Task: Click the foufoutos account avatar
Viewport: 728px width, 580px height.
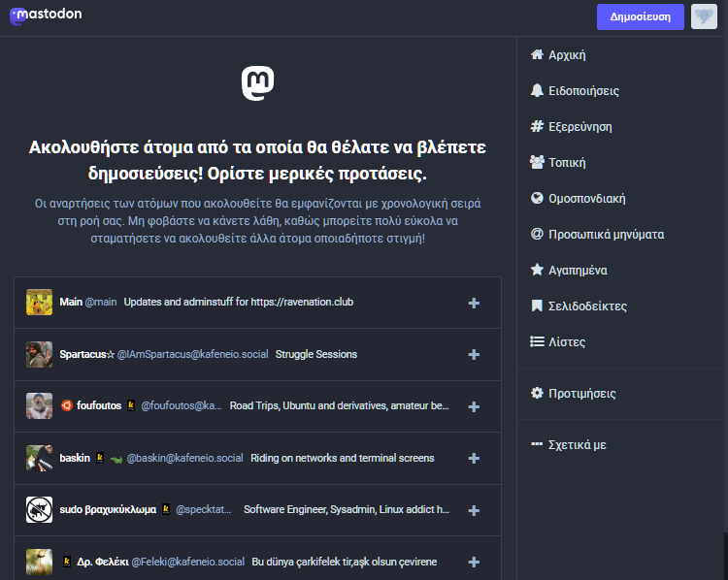Action: pyautogui.click(x=39, y=405)
